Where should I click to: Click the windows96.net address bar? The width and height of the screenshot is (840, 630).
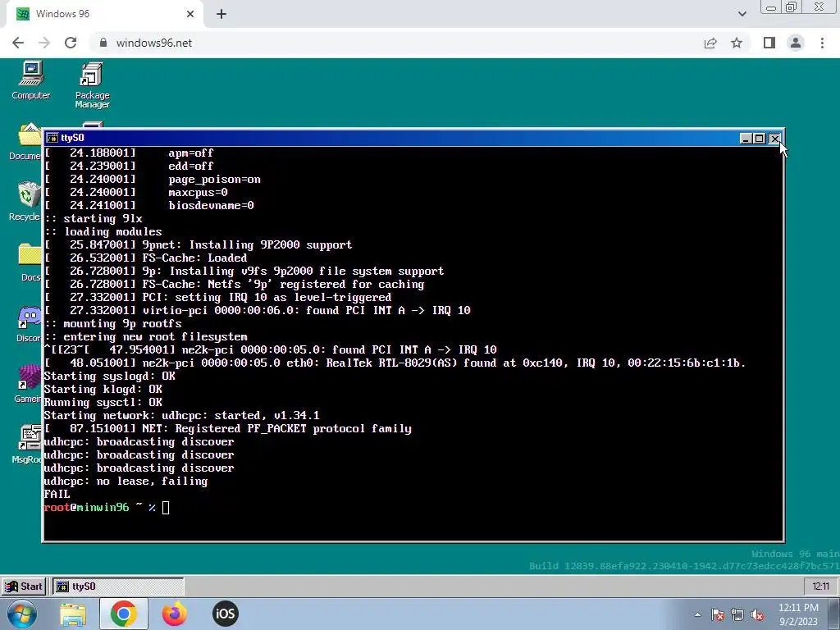pyautogui.click(x=396, y=43)
